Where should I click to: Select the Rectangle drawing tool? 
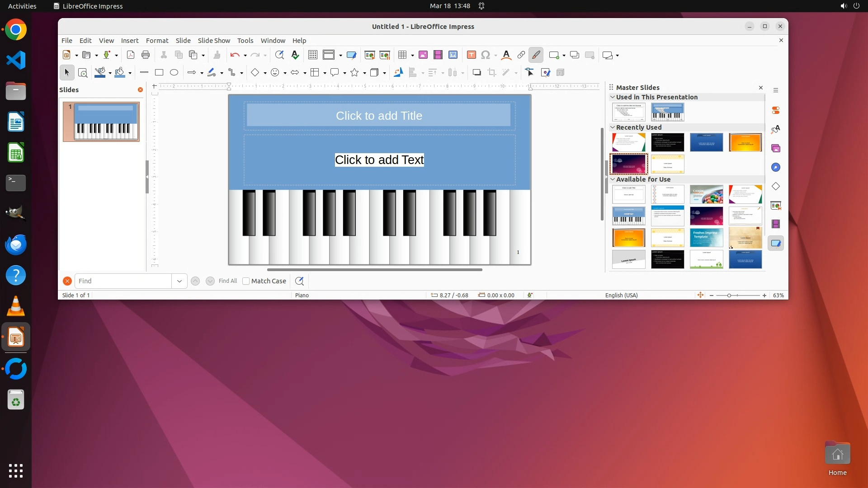pos(159,72)
